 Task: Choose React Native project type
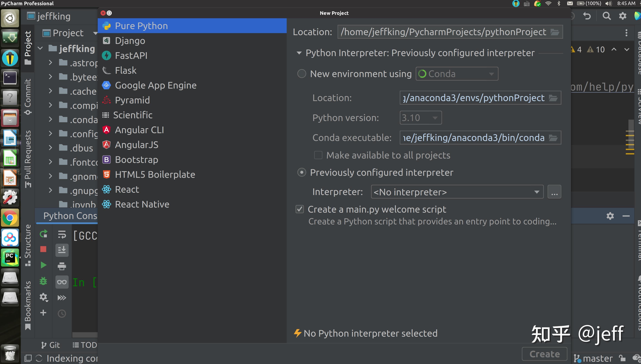tap(192, 204)
